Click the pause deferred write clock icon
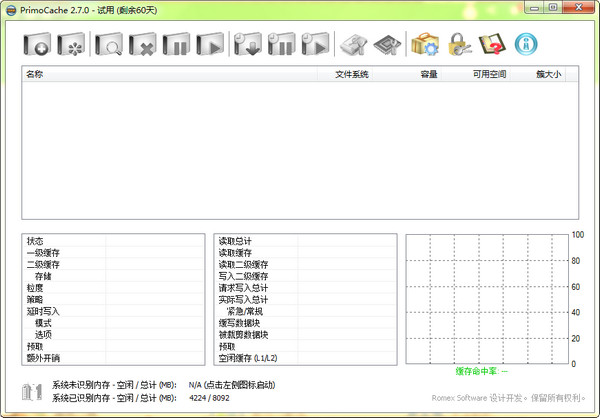The image size is (600, 418). tap(281, 45)
